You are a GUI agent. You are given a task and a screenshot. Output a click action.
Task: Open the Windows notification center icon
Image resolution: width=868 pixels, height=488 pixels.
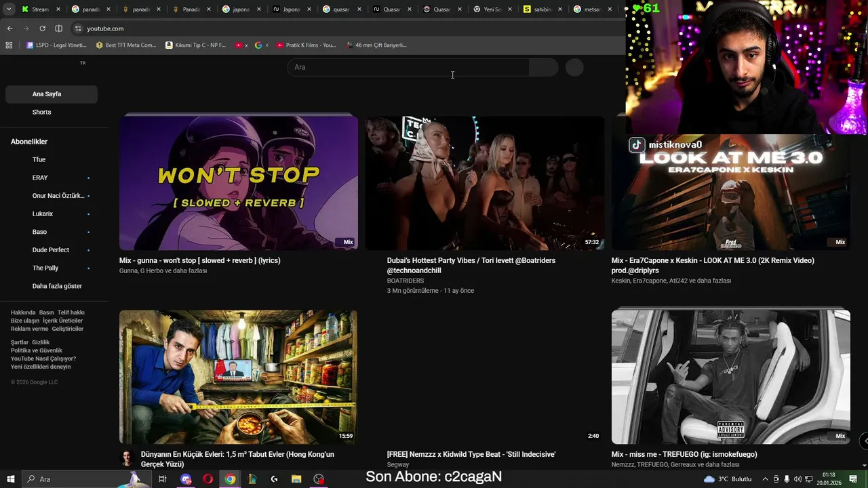pos(853,479)
